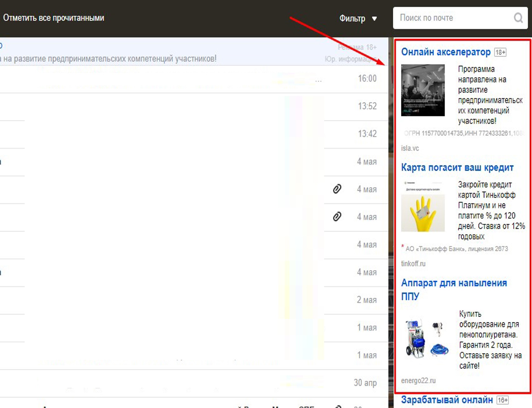The width and height of the screenshot is (532, 408).
Task: Open the Фильтр dropdown
Action: click(352, 18)
